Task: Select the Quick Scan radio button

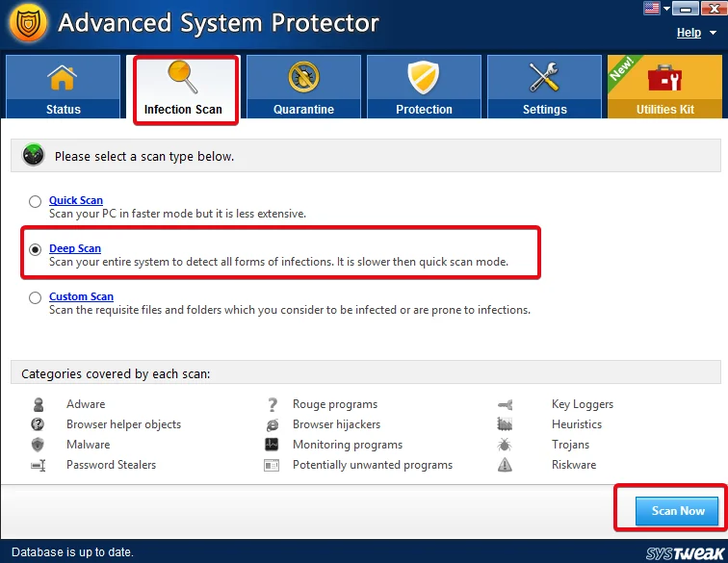Action: (x=35, y=201)
